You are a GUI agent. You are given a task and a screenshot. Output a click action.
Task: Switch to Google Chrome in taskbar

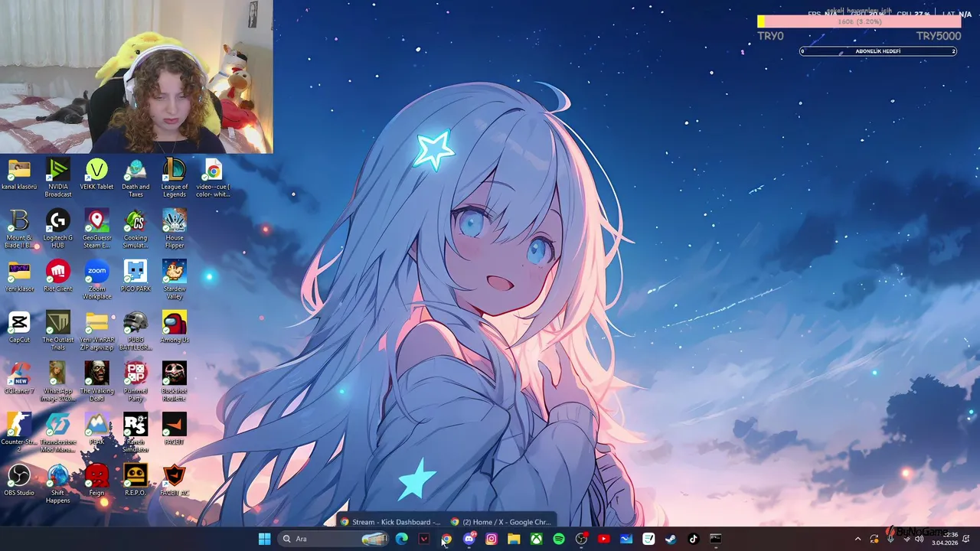[x=446, y=539]
